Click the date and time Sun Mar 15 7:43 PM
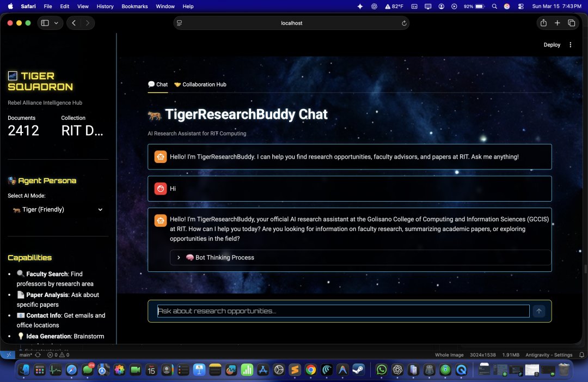Image resolution: width=588 pixels, height=382 pixels. coord(556,7)
